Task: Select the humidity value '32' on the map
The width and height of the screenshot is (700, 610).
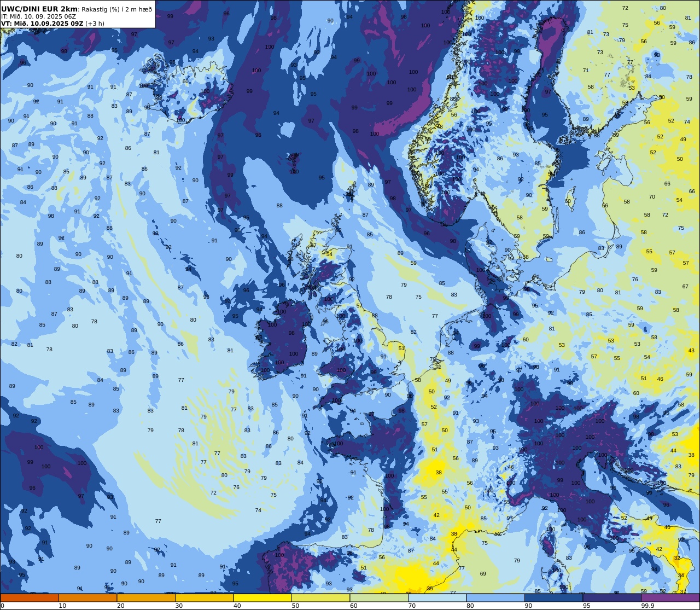Action: 677,558
